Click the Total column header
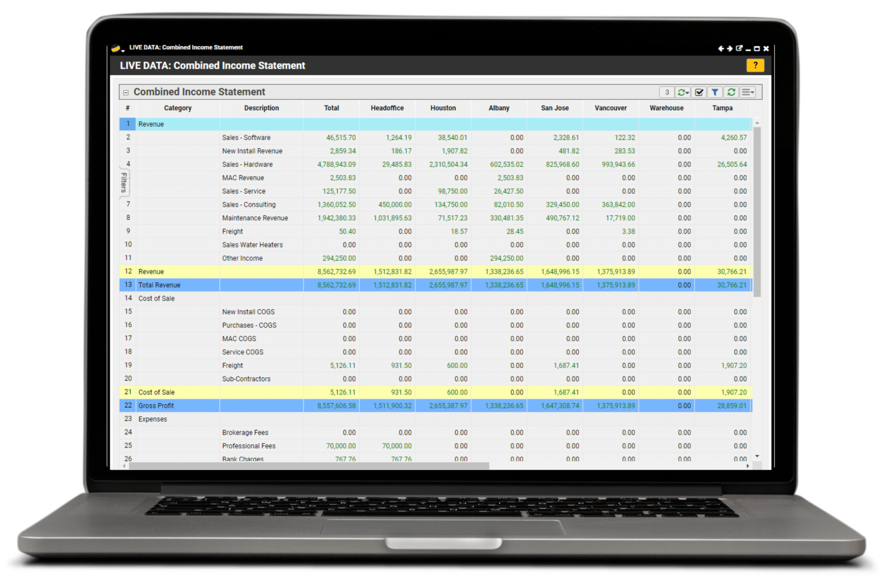This screenshot has height=588, width=882. tap(331, 108)
